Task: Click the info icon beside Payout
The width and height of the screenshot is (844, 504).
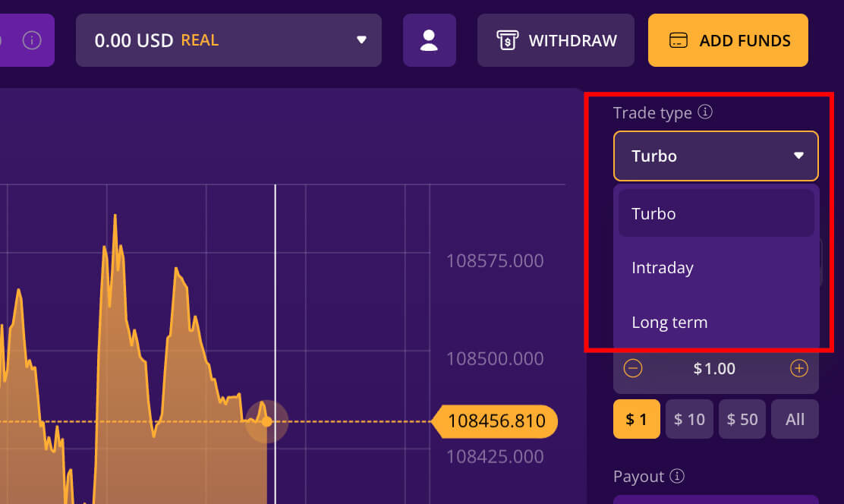Action: click(x=678, y=476)
